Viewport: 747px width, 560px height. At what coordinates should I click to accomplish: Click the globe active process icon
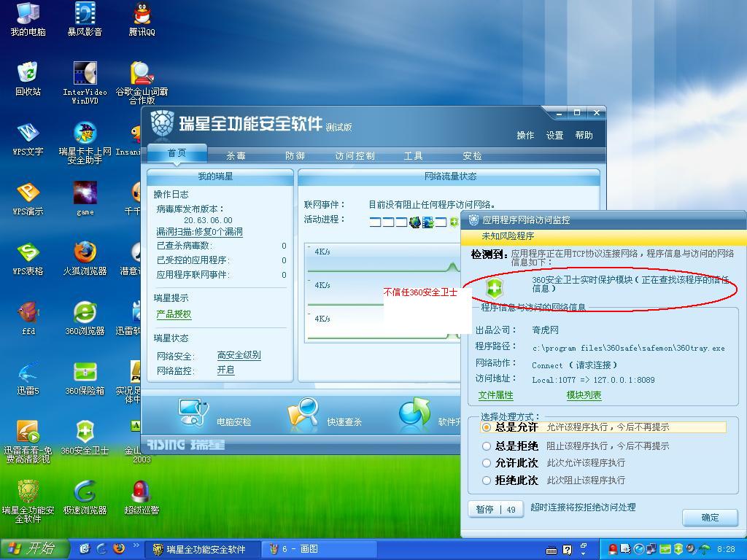point(415,222)
